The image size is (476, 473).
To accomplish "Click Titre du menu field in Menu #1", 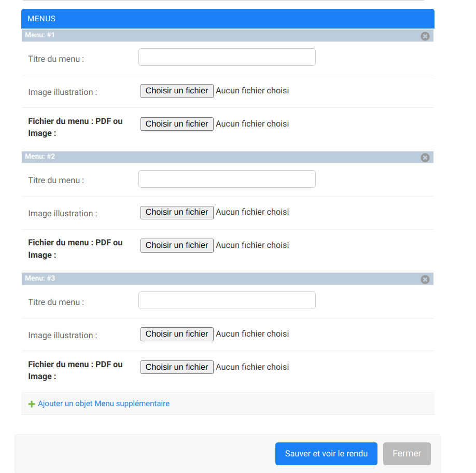I will tap(227, 57).
